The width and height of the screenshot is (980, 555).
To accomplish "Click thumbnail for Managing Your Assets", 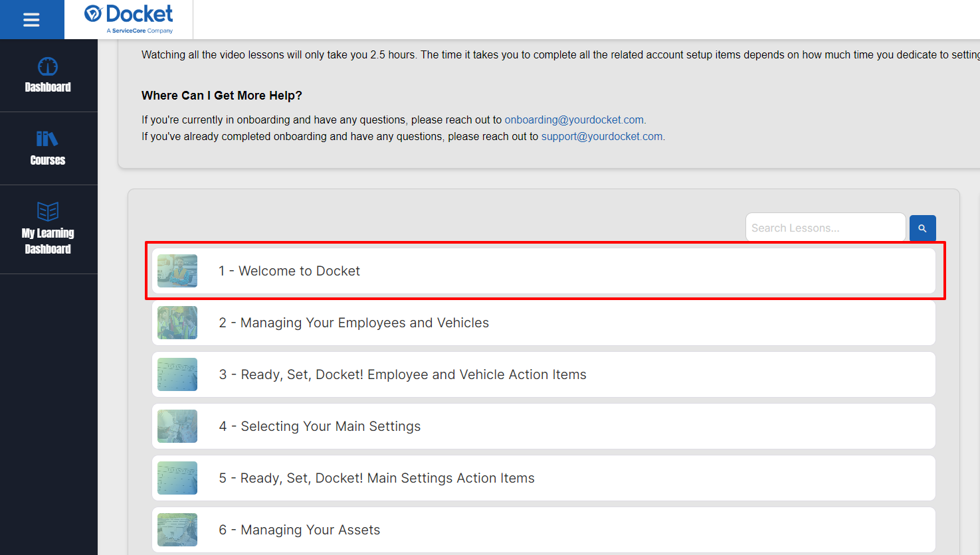I will pyautogui.click(x=177, y=530).
